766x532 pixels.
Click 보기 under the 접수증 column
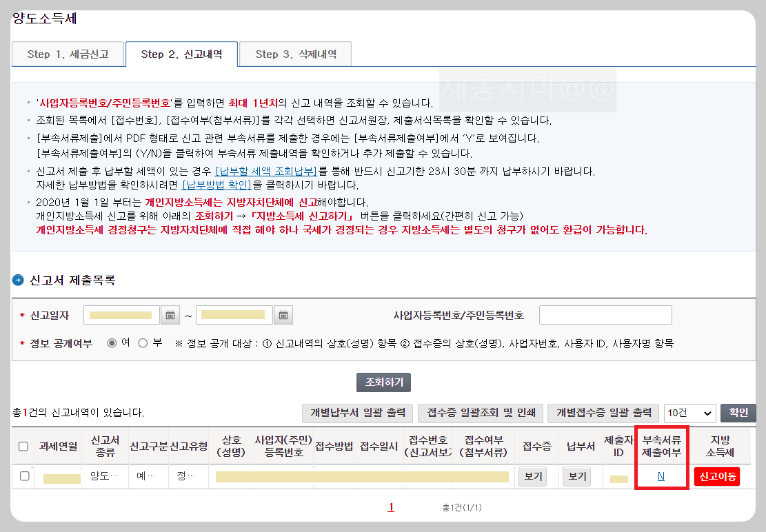(x=532, y=476)
